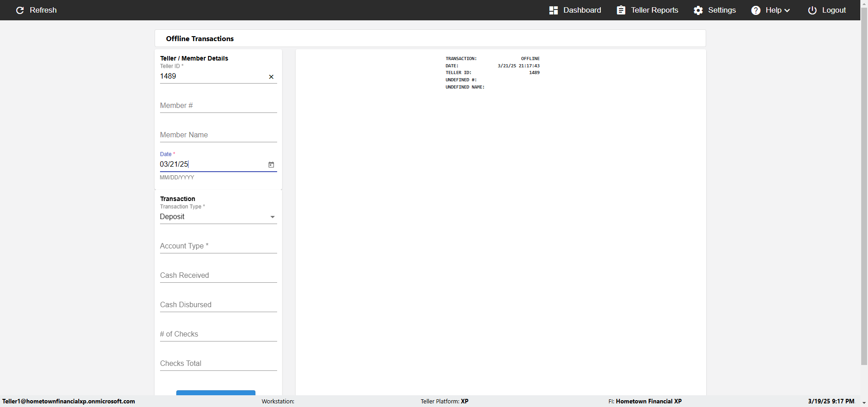Click the Refresh icon in top bar

coord(20,10)
